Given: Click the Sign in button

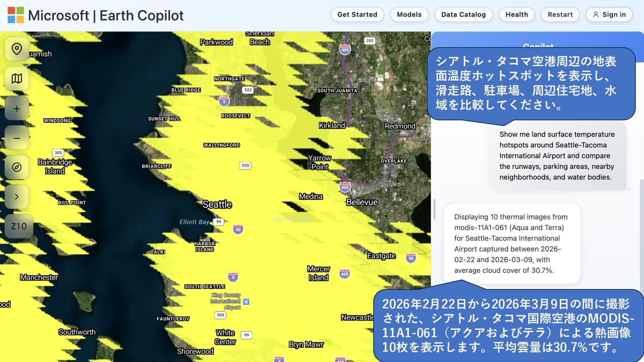Looking at the screenshot, I should point(609,14).
